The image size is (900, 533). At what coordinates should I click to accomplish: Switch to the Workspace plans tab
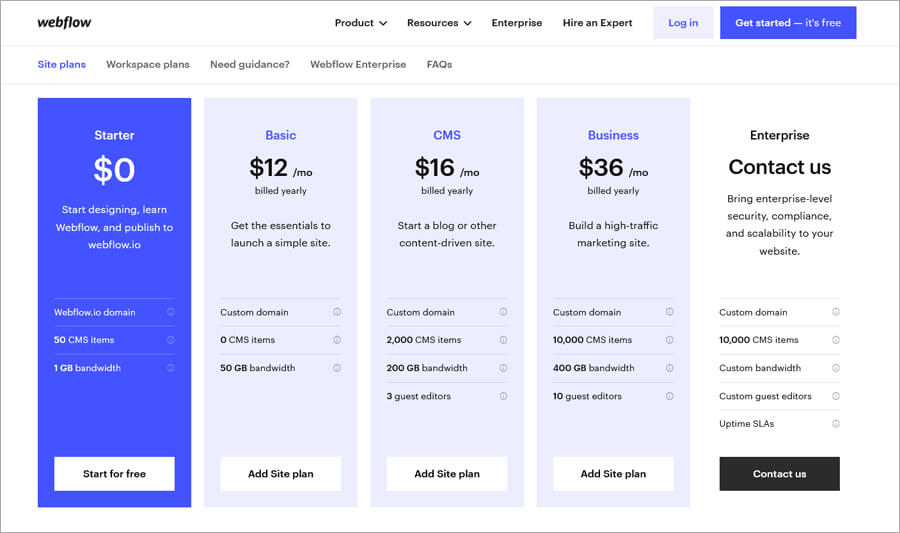[147, 64]
